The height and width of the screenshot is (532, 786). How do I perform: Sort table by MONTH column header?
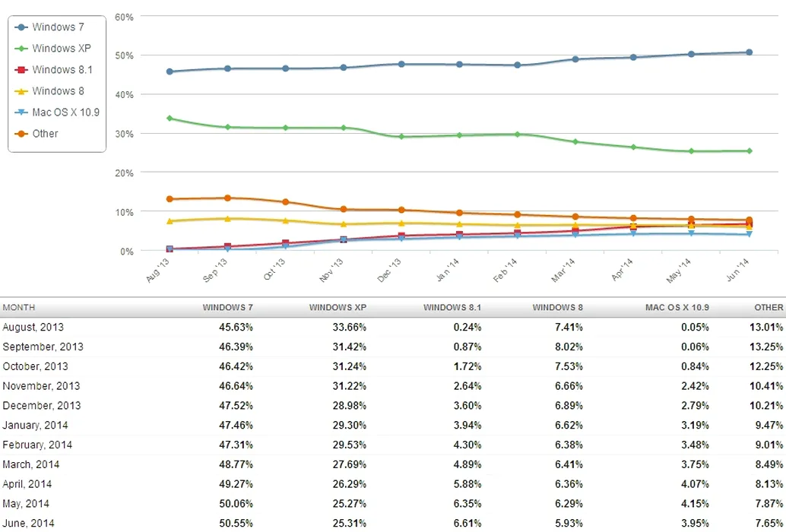[18, 307]
